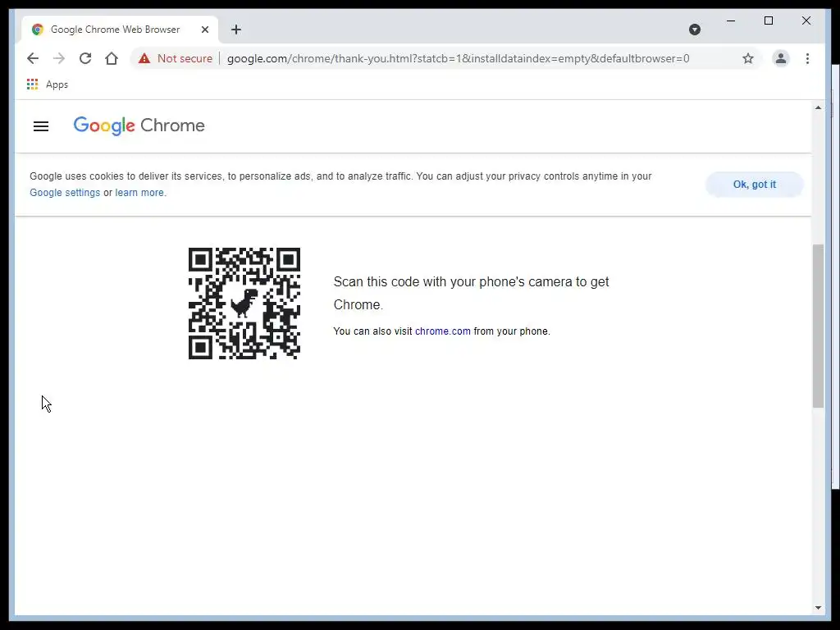
Task: Open the Apps shortcut grid
Action: (32, 84)
